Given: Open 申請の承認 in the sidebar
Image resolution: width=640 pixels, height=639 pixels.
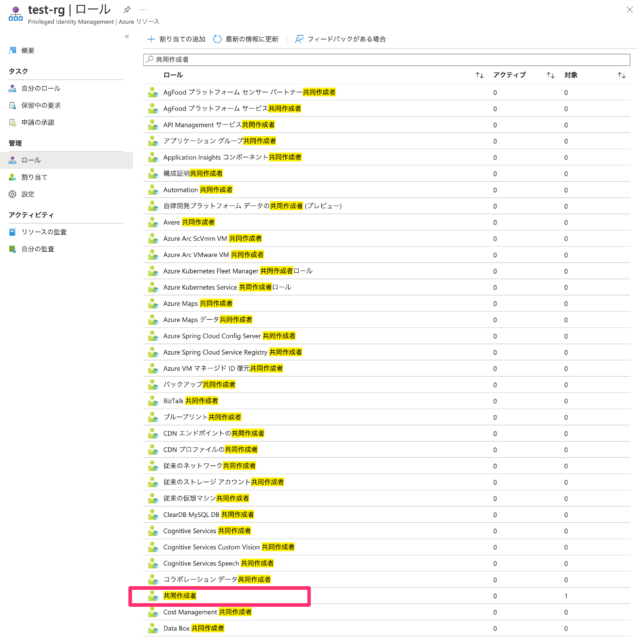Looking at the screenshot, I should (38, 122).
